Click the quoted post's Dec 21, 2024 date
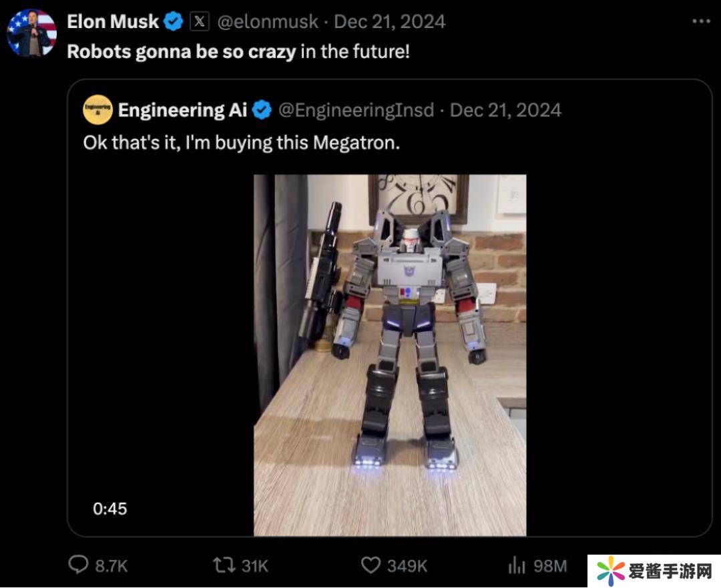This screenshot has height=588, width=721. click(505, 110)
